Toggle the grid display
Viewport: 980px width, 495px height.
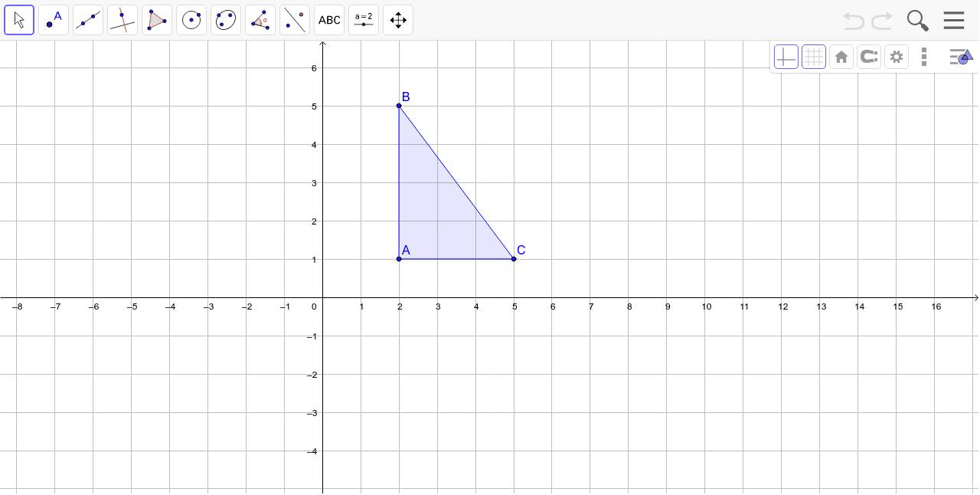click(x=814, y=57)
